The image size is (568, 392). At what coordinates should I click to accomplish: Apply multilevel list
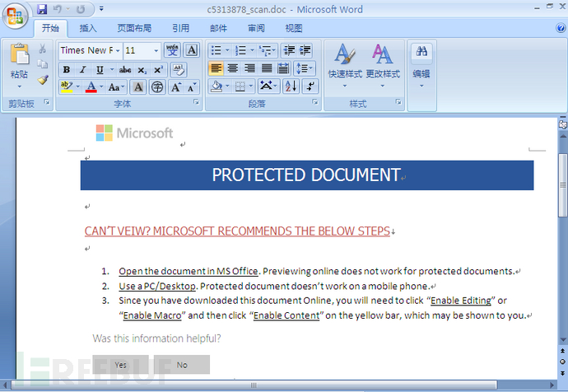267,51
